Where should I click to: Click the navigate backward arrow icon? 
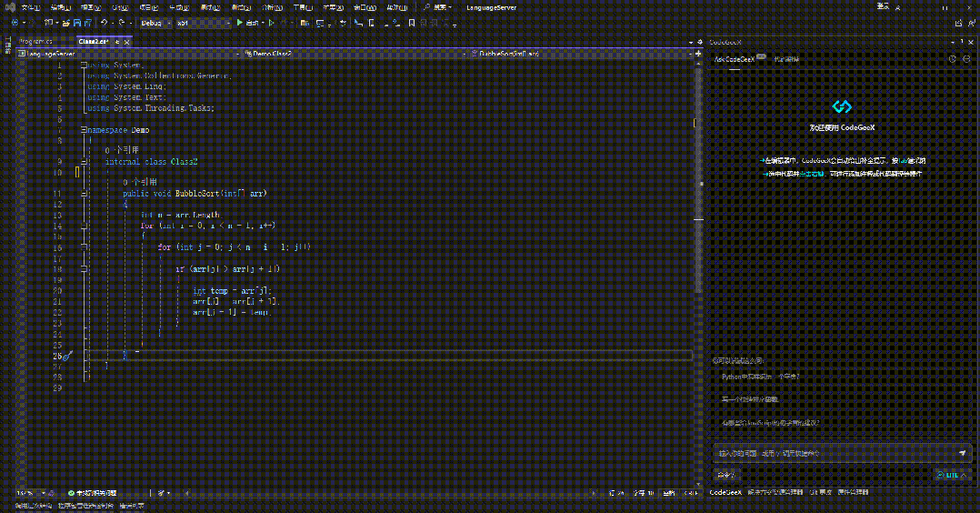pyautogui.click(x=15, y=23)
